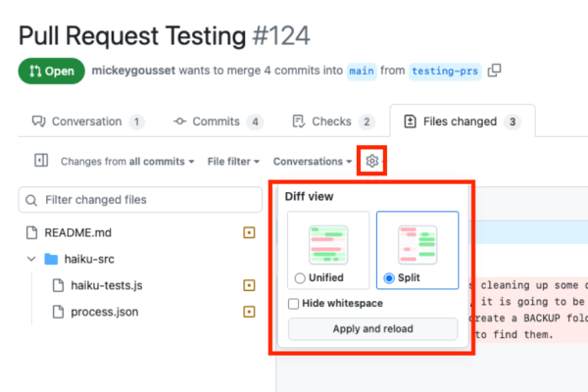The image size is (588, 392).
Task: Select the Split radio button
Action: 389,278
